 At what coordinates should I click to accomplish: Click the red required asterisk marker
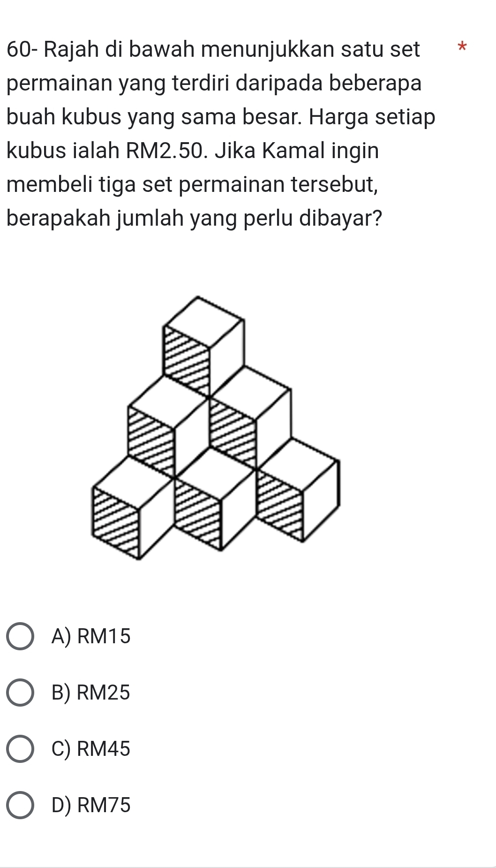point(463,48)
